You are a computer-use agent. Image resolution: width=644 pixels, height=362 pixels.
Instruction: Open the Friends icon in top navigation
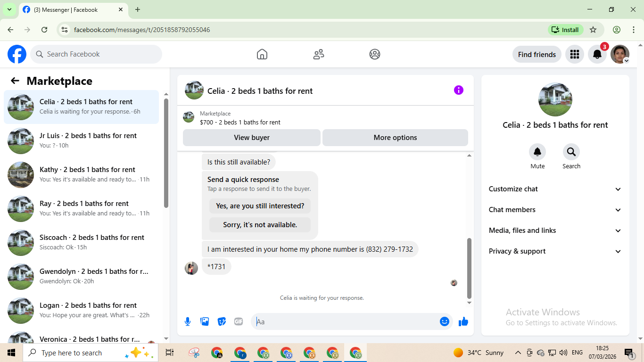point(319,54)
